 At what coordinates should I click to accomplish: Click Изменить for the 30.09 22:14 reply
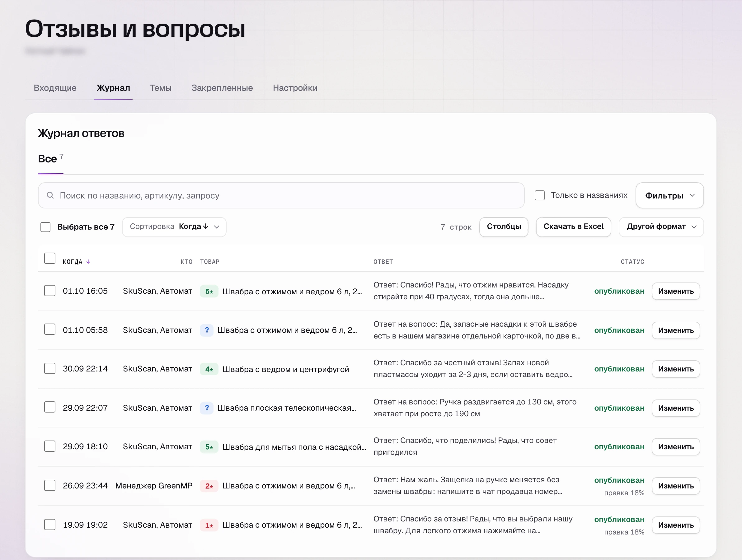click(676, 369)
